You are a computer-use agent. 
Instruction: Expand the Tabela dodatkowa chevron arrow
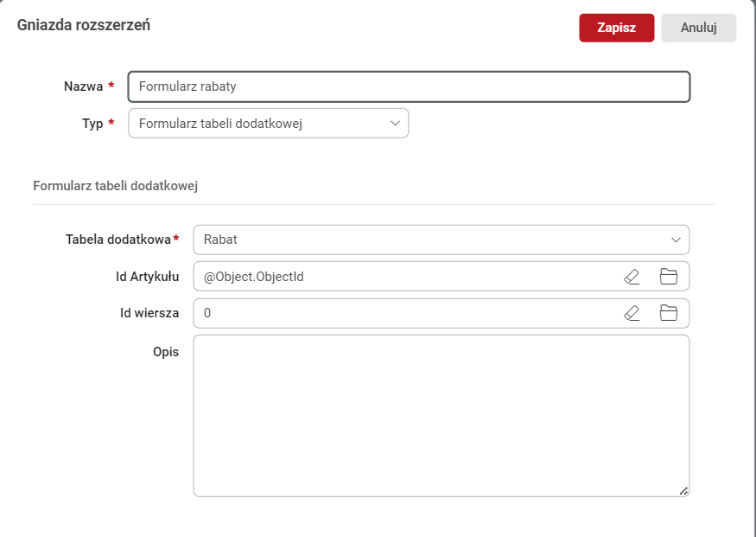click(x=676, y=240)
